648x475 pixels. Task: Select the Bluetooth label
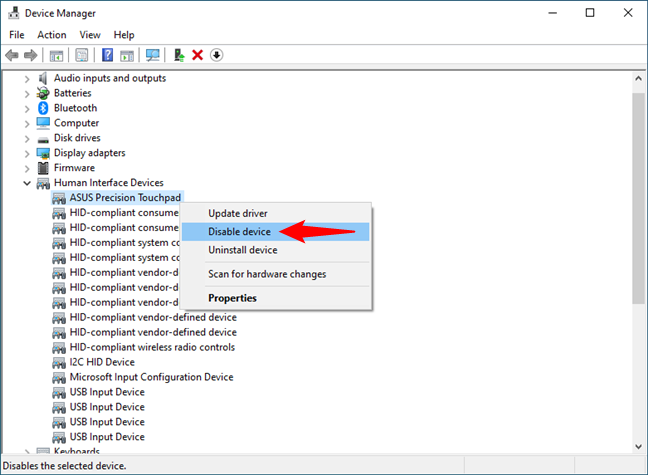[76, 108]
